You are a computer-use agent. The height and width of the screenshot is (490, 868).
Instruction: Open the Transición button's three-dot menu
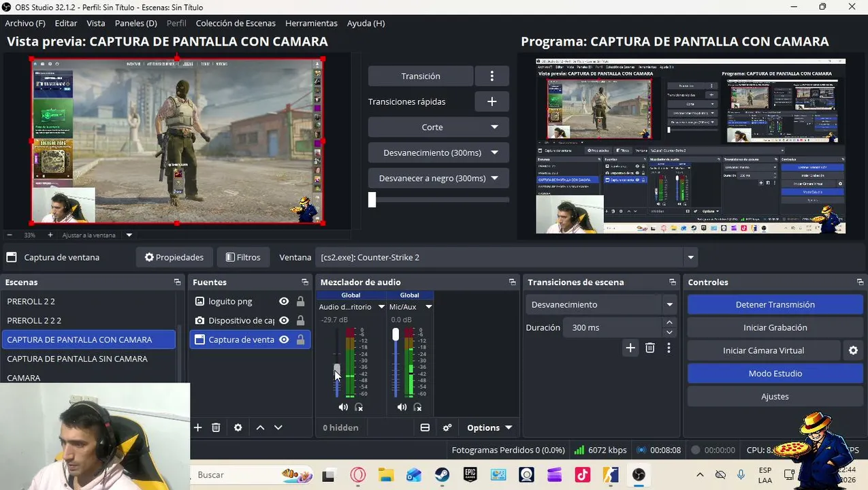click(x=492, y=76)
